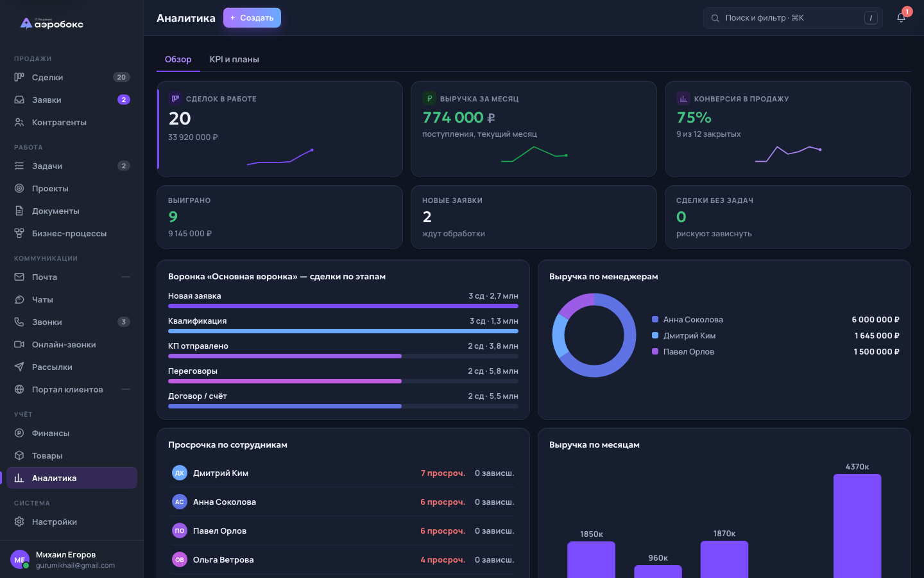Click the revenue donut chart
The height and width of the screenshot is (578, 924).
click(594, 335)
